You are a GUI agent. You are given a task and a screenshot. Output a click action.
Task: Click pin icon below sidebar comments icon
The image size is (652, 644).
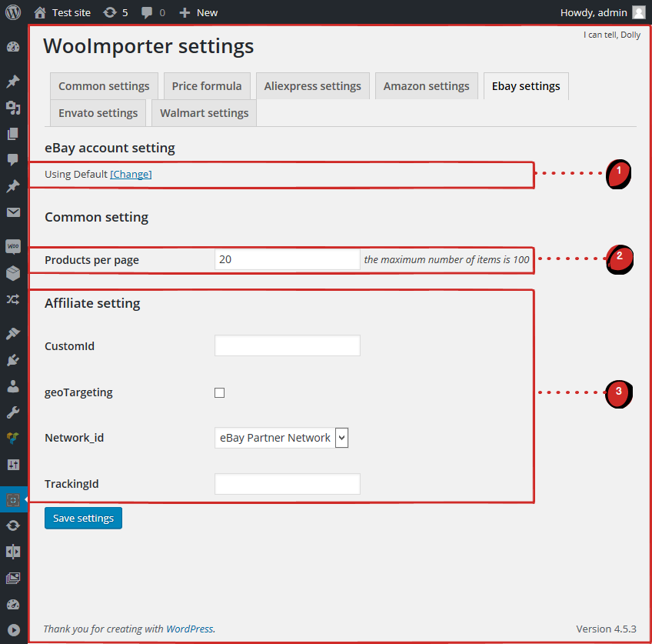(x=13, y=186)
